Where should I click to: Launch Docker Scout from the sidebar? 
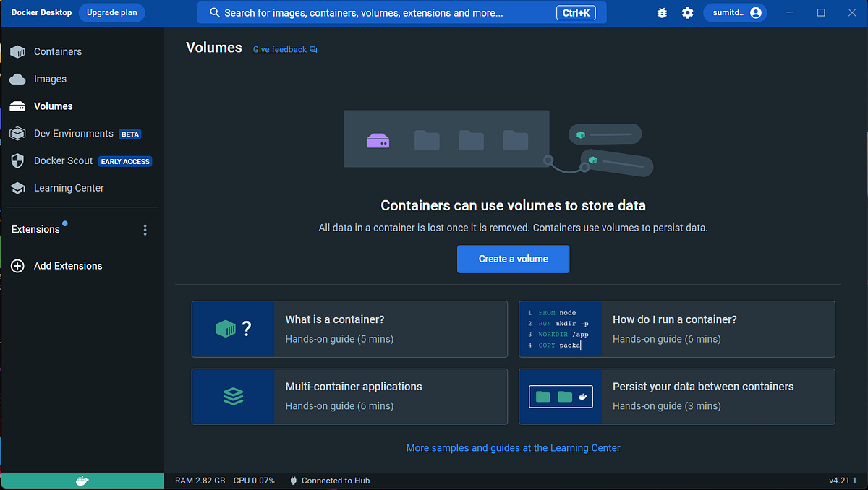(x=64, y=160)
